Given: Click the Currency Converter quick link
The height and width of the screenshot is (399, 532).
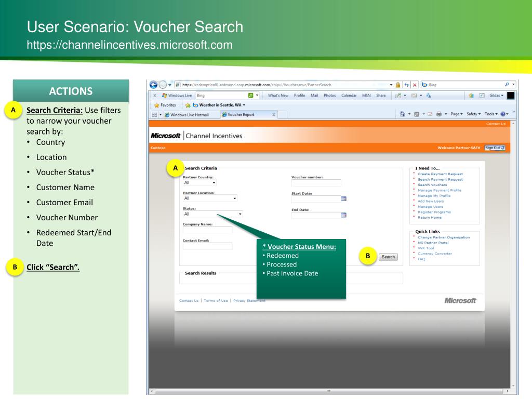Looking at the screenshot, I should click(x=435, y=254).
